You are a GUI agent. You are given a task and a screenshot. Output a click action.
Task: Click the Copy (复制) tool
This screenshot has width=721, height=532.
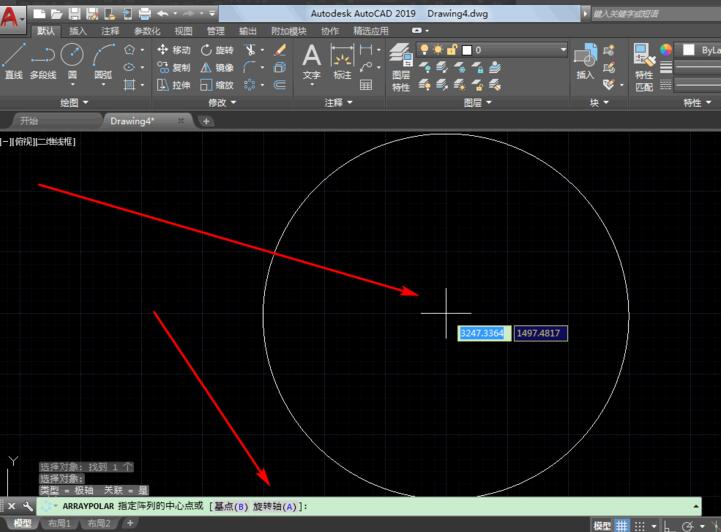pyautogui.click(x=173, y=68)
